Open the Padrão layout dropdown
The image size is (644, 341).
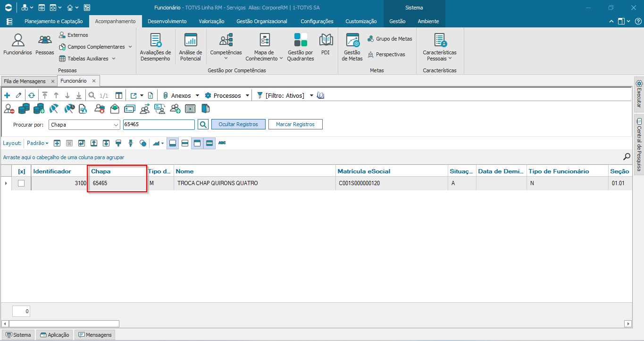(38, 143)
